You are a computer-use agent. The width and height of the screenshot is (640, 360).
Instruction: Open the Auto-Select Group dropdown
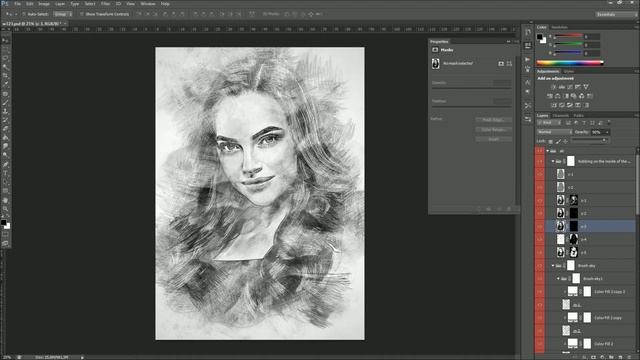(x=62, y=14)
